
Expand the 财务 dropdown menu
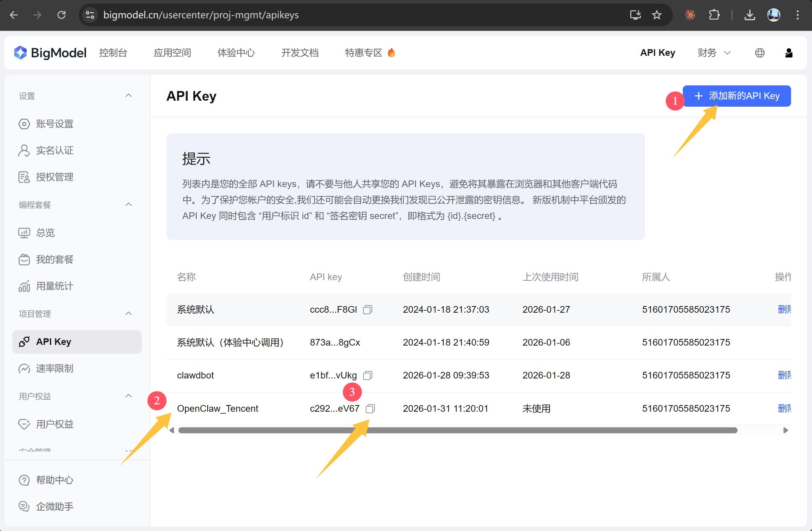(714, 53)
